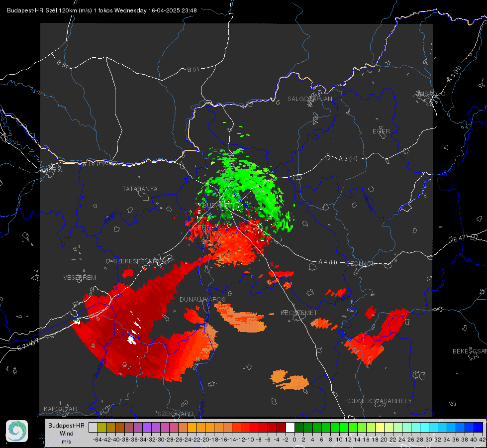Click the 'Somogy' county label

click(x=99, y=367)
